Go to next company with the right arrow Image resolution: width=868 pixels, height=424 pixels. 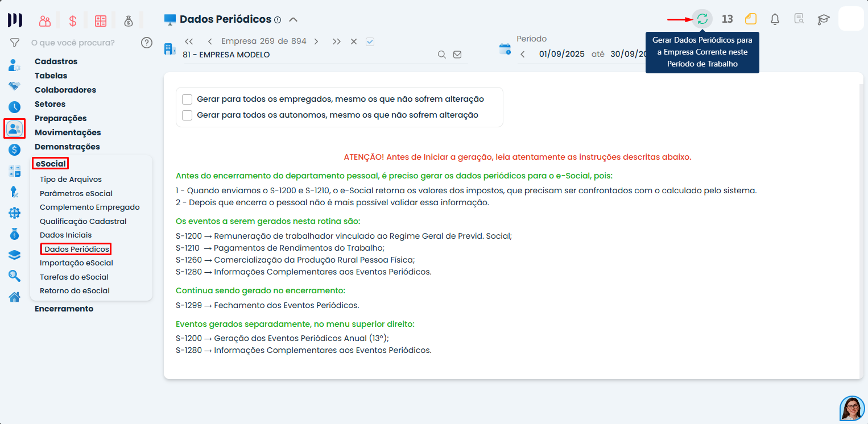317,41
